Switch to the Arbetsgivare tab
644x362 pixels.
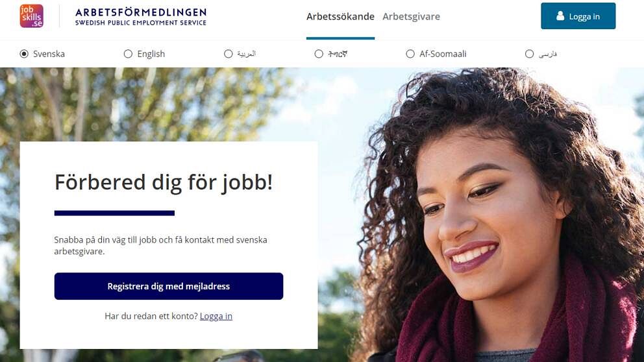pyautogui.click(x=411, y=16)
